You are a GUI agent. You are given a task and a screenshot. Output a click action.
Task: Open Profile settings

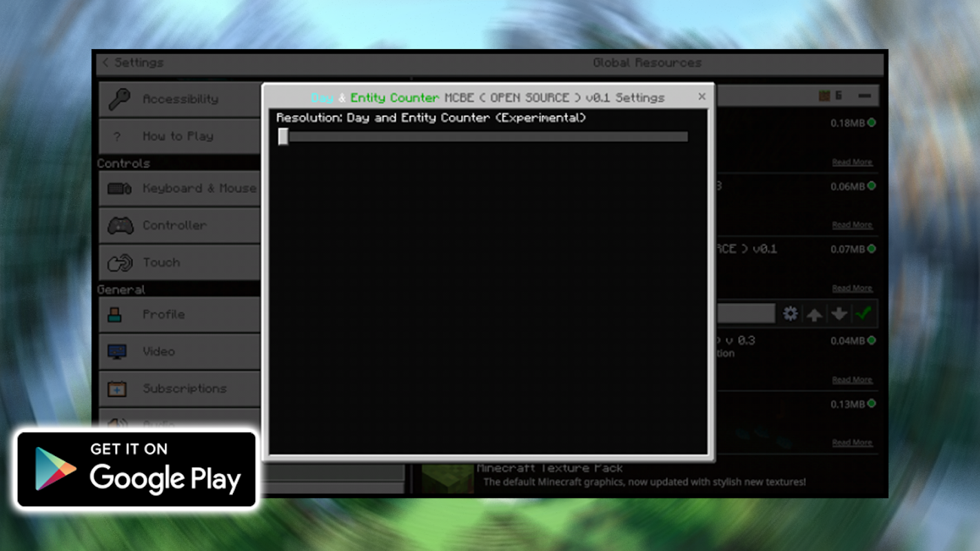[x=180, y=314]
